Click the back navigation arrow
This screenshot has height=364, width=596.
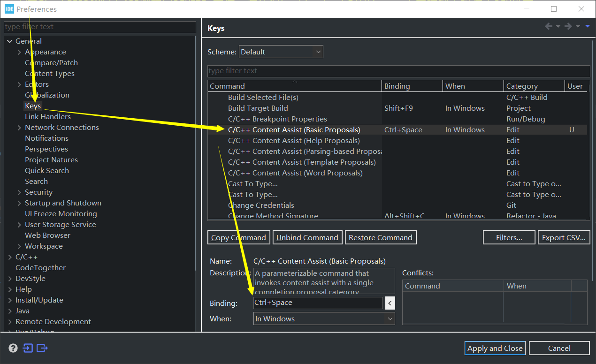tap(549, 27)
